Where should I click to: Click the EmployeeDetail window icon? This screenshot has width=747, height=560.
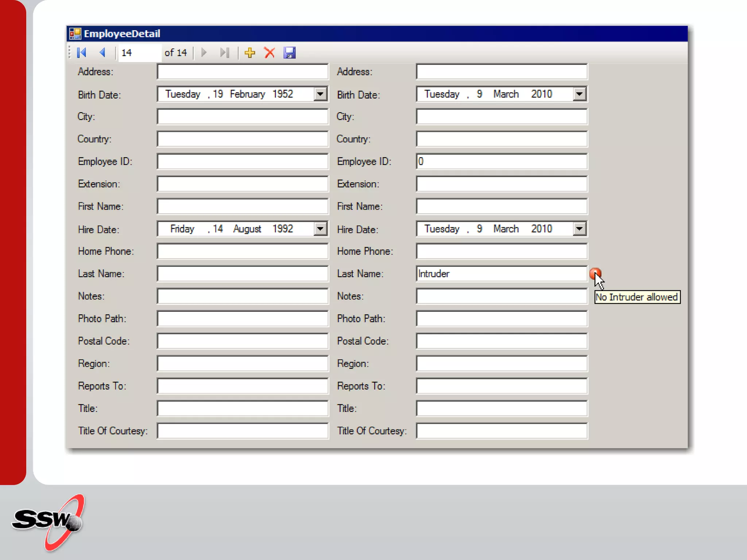tap(75, 34)
